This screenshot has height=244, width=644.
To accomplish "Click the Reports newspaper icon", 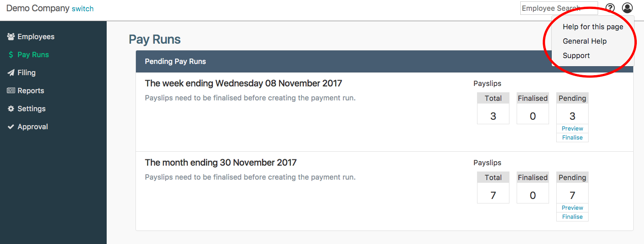I will point(11,91).
